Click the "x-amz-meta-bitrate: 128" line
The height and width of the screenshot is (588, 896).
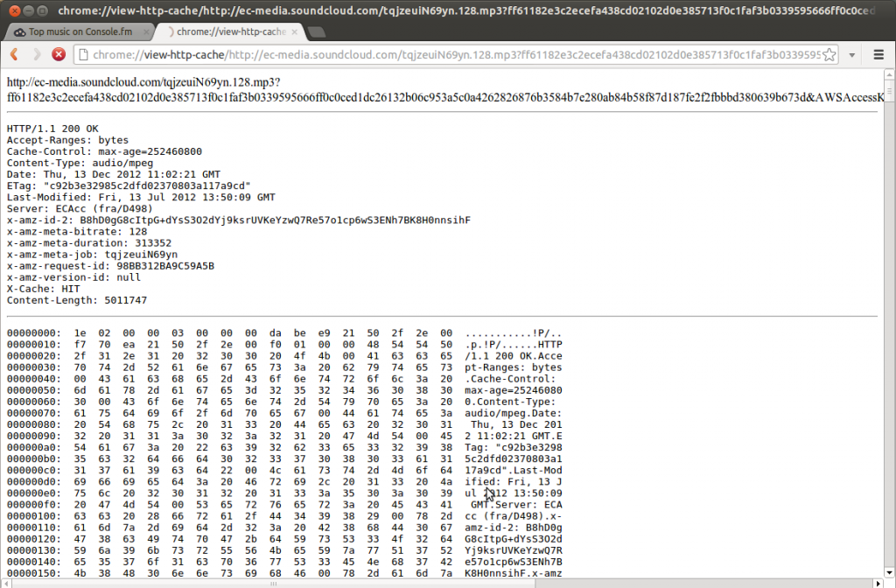77,231
